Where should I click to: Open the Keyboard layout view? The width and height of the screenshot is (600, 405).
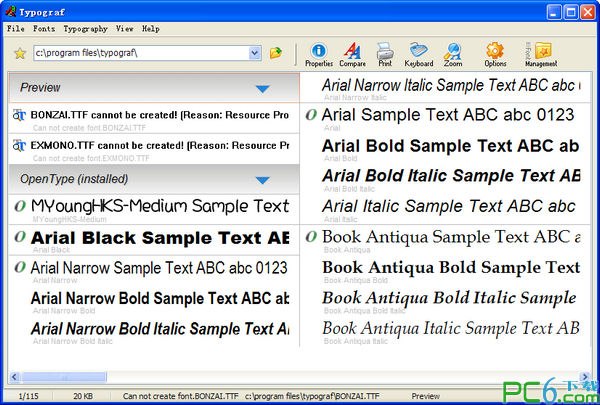(x=419, y=55)
